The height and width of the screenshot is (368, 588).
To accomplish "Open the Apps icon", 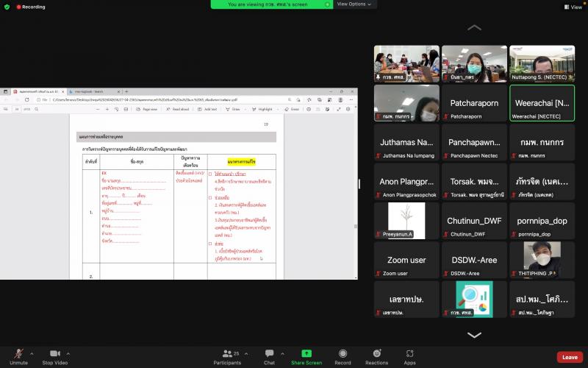I will (x=409, y=353).
